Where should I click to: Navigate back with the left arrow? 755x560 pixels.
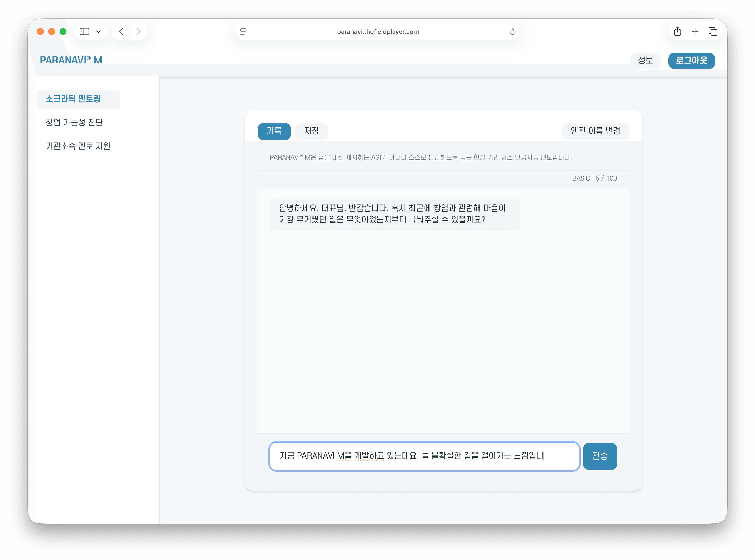pos(121,31)
